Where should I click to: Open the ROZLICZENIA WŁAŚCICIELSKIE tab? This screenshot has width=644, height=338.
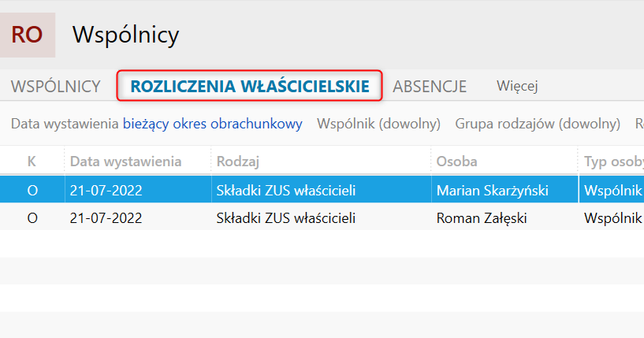point(249,87)
